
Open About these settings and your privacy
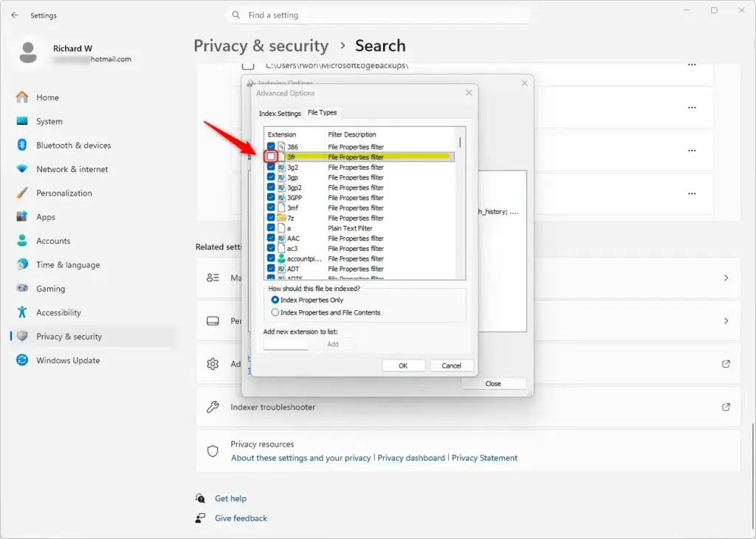point(301,458)
